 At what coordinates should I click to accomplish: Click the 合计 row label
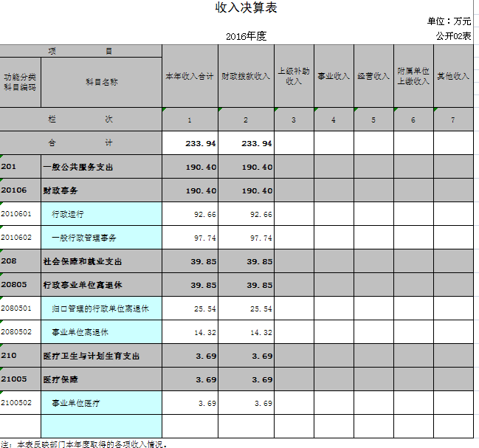80,143
